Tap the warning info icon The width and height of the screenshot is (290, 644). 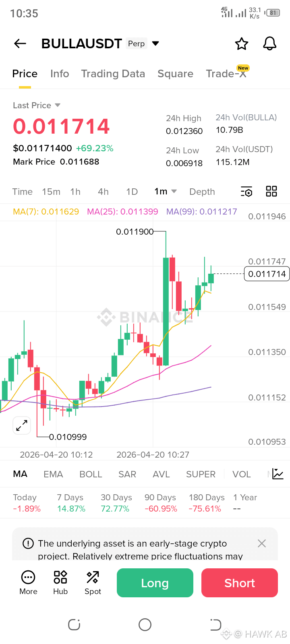pos(28,543)
